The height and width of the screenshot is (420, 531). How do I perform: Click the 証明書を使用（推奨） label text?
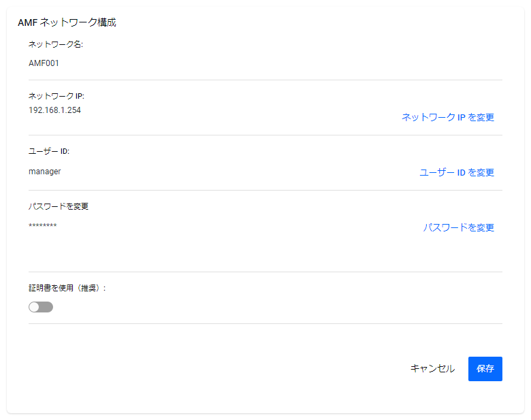click(x=67, y=288)
